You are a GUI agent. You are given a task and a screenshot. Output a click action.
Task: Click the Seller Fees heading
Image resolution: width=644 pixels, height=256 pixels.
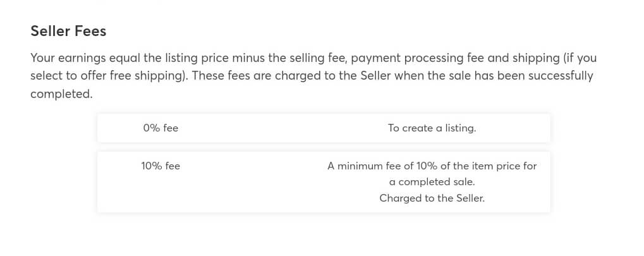(68, 31)
